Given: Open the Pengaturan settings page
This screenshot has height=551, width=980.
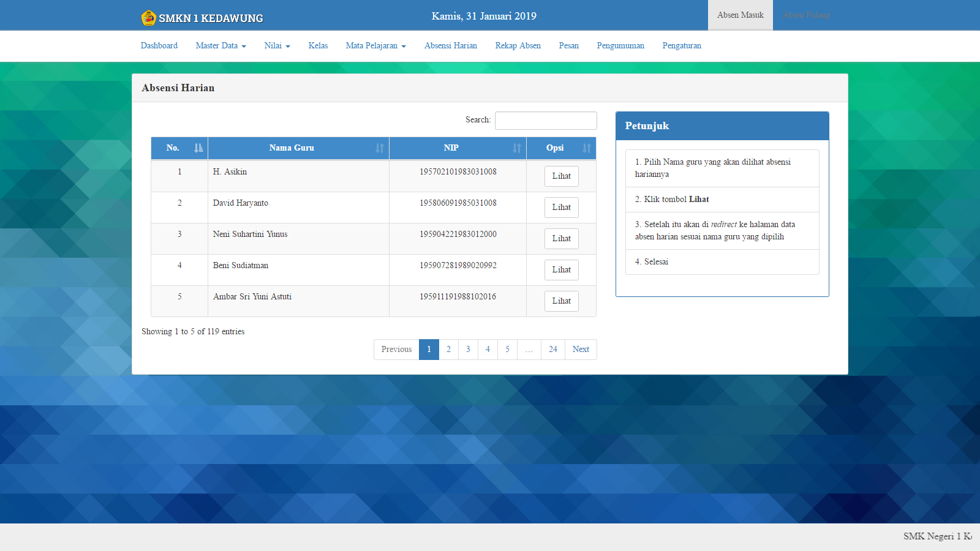Looking at the screenshot, I should [x=682, y=45].
